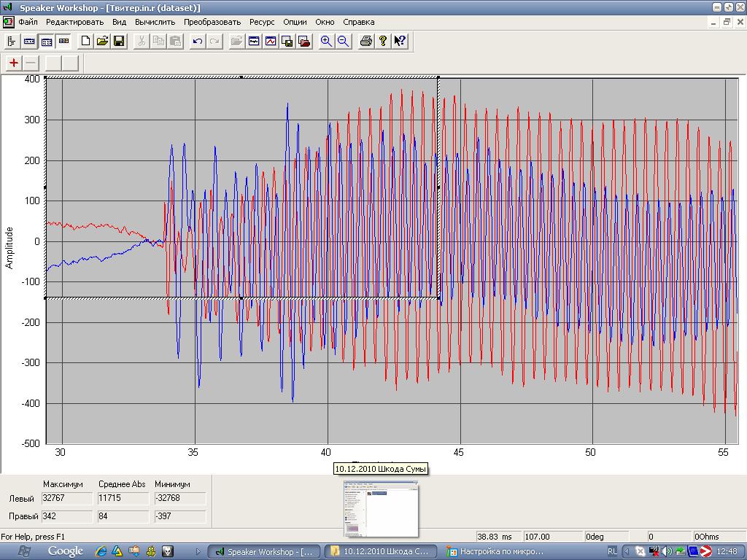Click the window preview thumbnail
747x560 pixels.
tap(382, 508)
